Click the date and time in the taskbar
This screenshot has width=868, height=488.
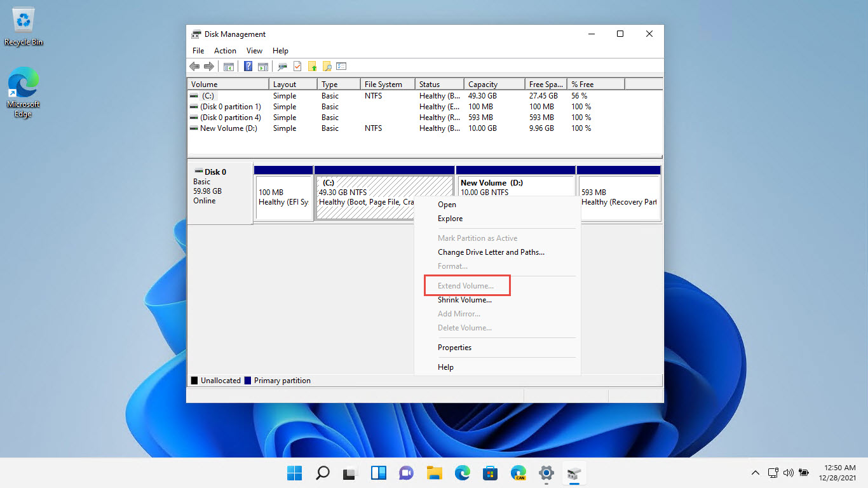(x=838, y=473)
